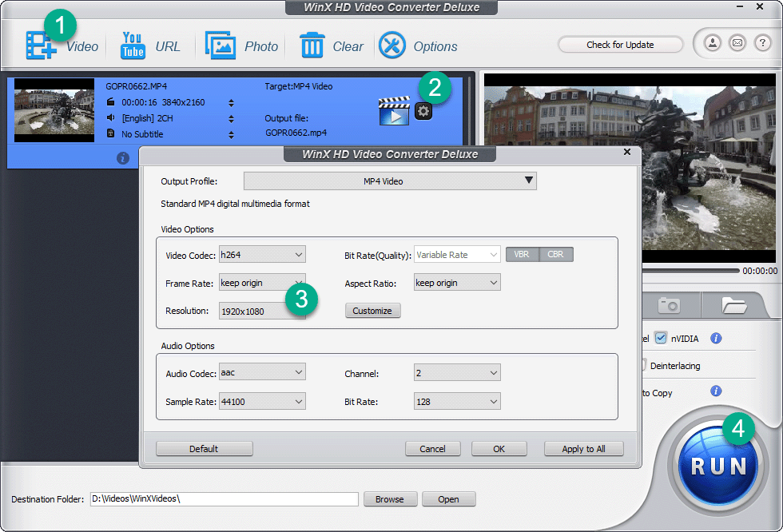Click the GOPR0662.MP4 video thumbnail

coord(54,110)
